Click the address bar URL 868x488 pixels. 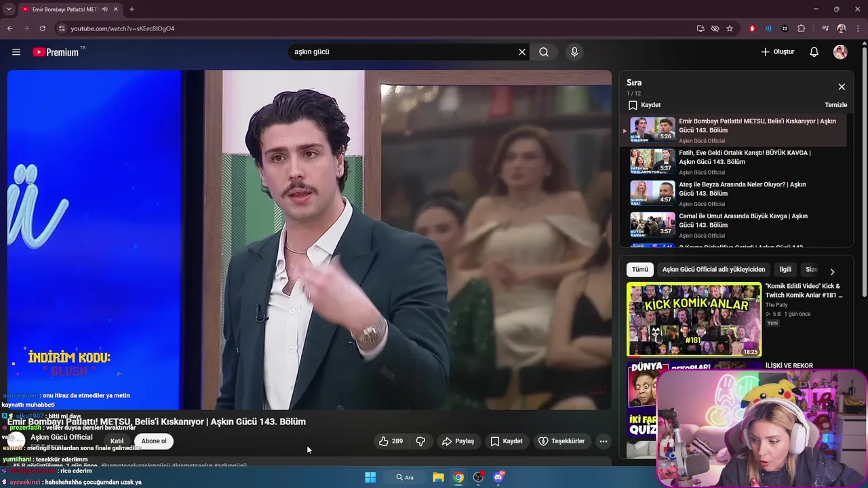(x=123, y=28)
